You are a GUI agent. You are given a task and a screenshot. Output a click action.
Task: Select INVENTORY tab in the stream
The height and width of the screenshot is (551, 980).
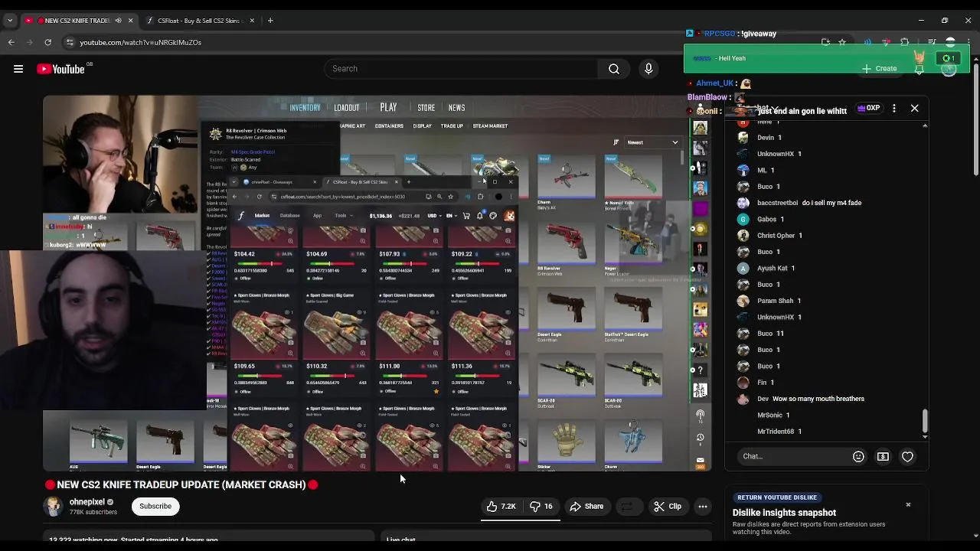305,108
